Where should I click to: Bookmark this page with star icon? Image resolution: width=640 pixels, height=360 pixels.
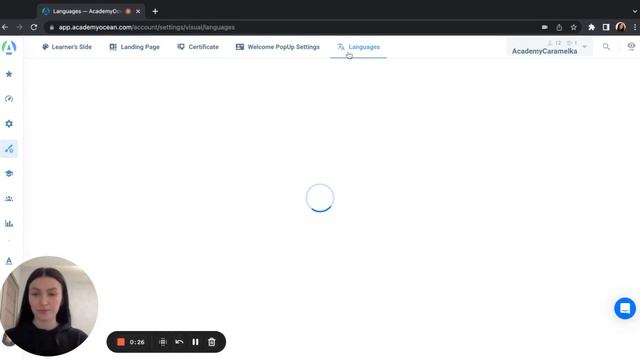[x=573, y=27]
